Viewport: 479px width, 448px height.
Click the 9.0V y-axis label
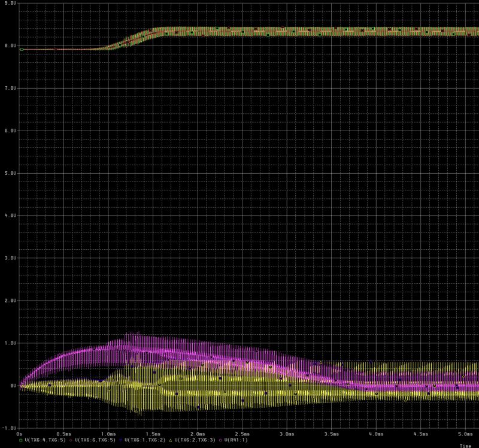(x=10, y=3)
